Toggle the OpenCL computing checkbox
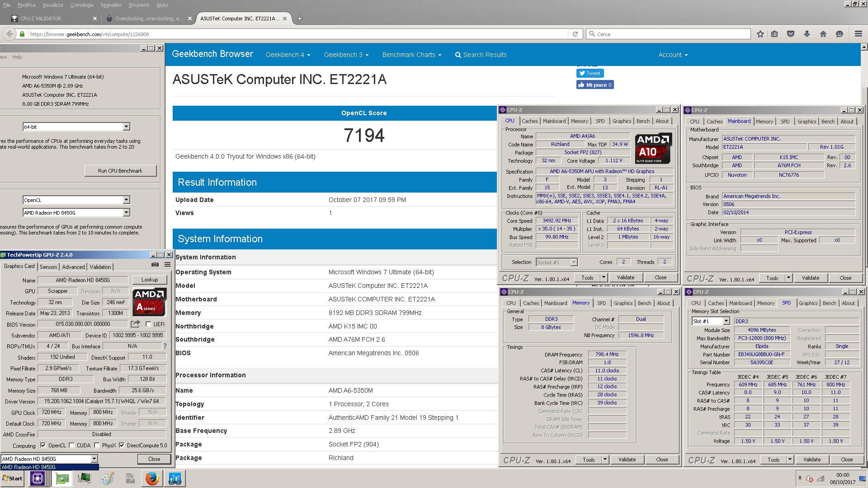868x488 pixels. click(x=43, y=445)
